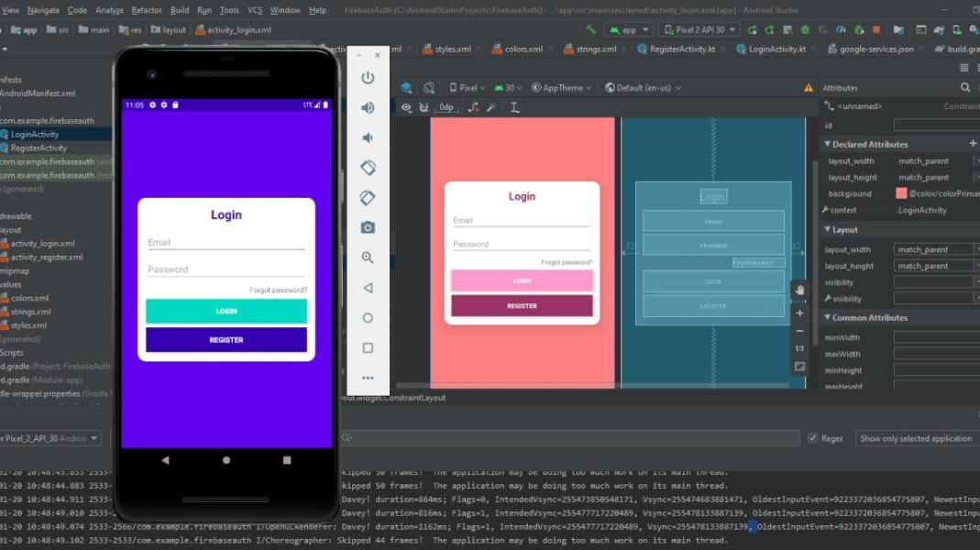
Task: Add a declared attribute with plus icon
Action: pos(973,144)
